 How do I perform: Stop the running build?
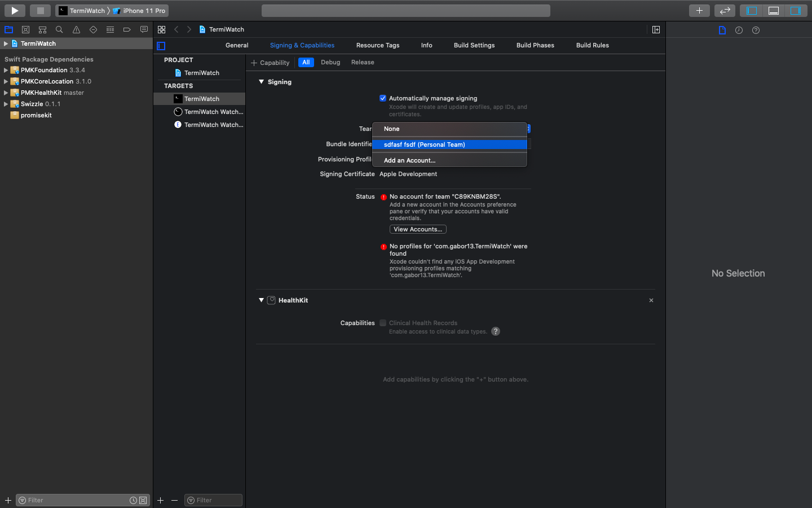coord(41,10)
